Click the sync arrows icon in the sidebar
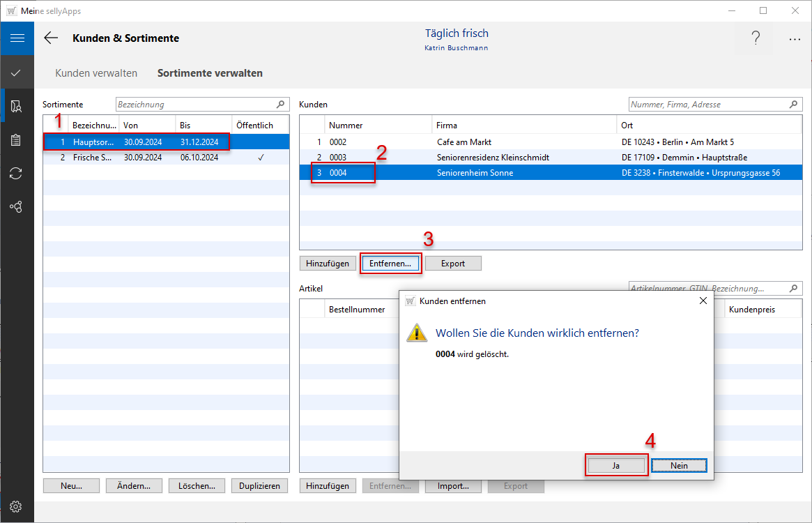The width and height of the screenshot is (812, 523). pyautogui.click(x=17, y=174)
